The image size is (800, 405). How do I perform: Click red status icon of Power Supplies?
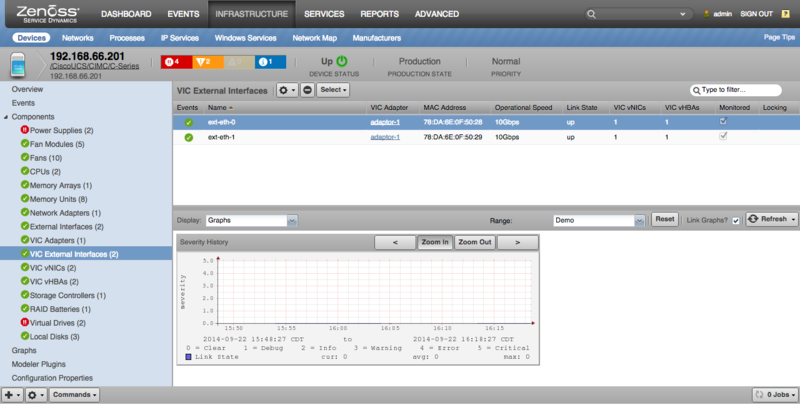coord(24,130)
